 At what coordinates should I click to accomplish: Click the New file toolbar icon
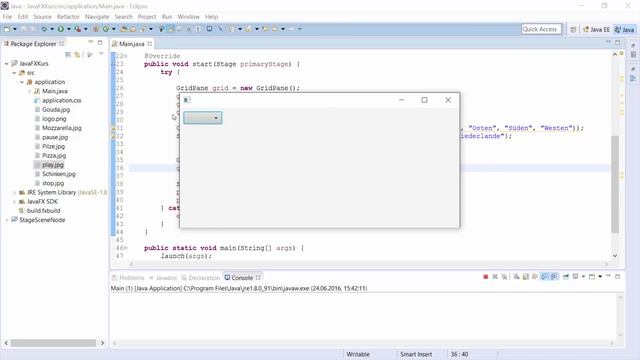tap(7, 29)
